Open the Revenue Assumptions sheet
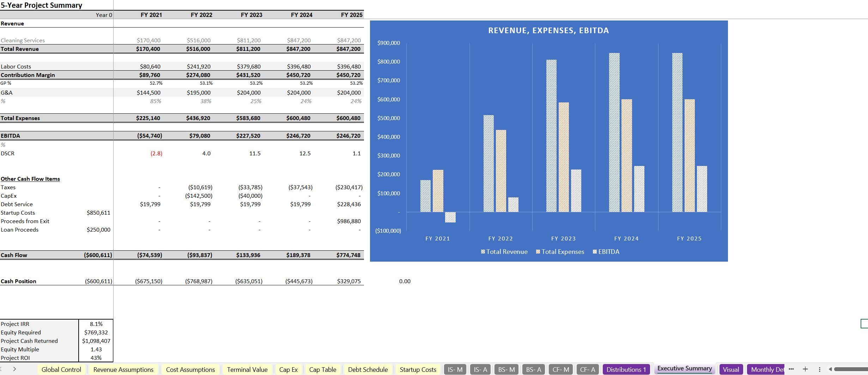The image size is (868, 375). point(123,369)
